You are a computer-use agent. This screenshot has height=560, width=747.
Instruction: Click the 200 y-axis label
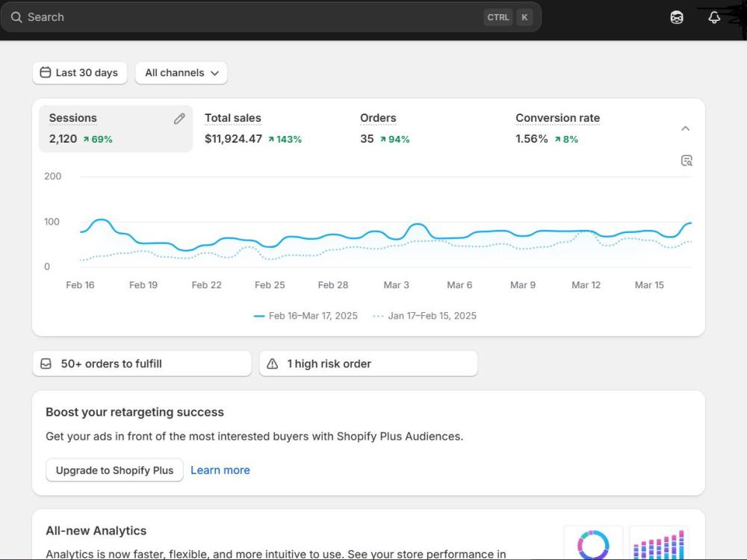pos(53,176)
